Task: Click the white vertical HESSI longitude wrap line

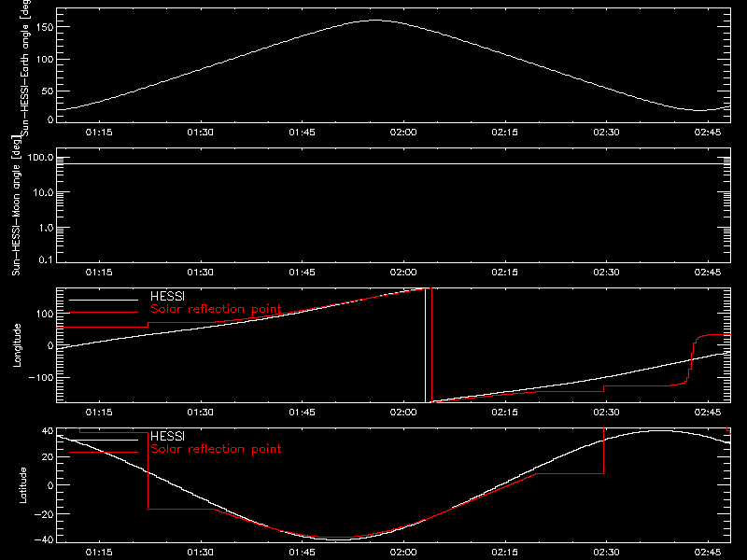Action: (426, 345)
